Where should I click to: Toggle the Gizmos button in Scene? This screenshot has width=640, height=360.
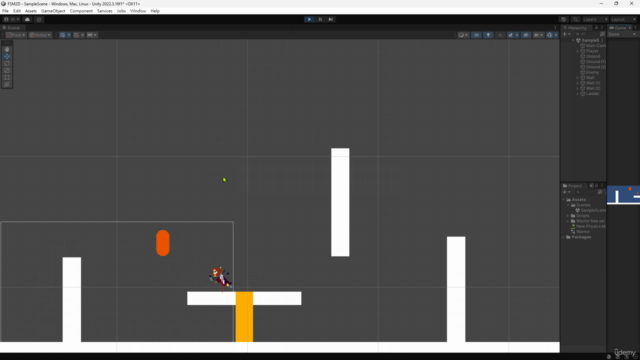pyautogui.click(x=551, y=35)
